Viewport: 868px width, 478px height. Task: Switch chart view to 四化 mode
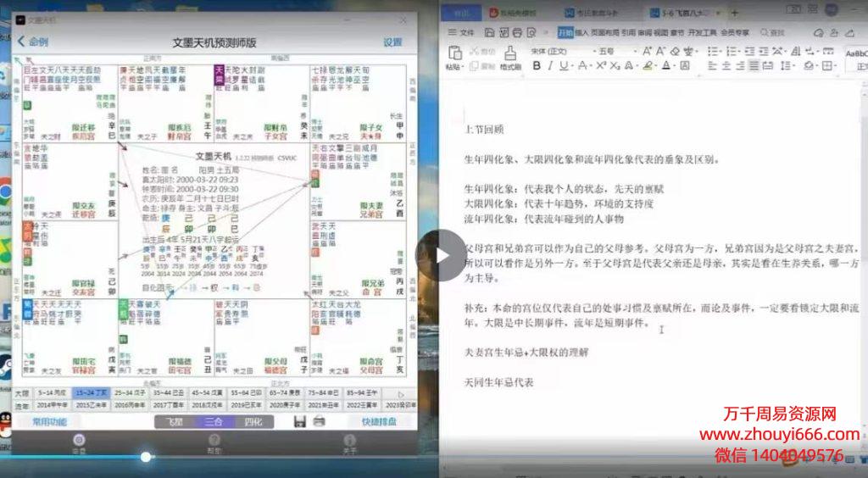(253, 421)
